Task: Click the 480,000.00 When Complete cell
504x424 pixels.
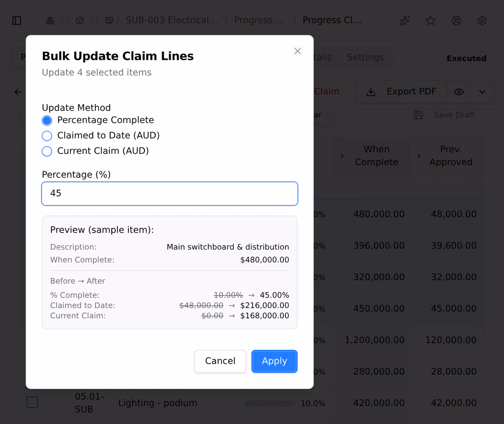Action: (379, 214)
